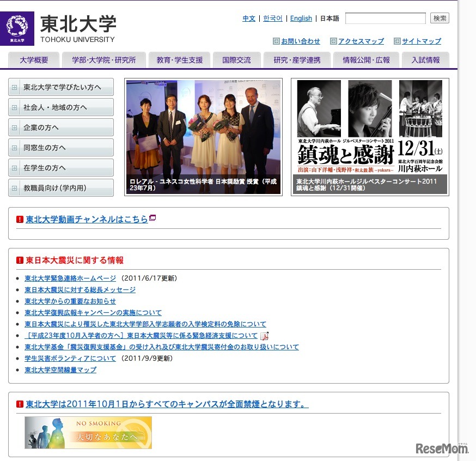476x461 pixels.
Task: Select 教職員向け(学内用) sidebar button
Action: tap(61, 188)
